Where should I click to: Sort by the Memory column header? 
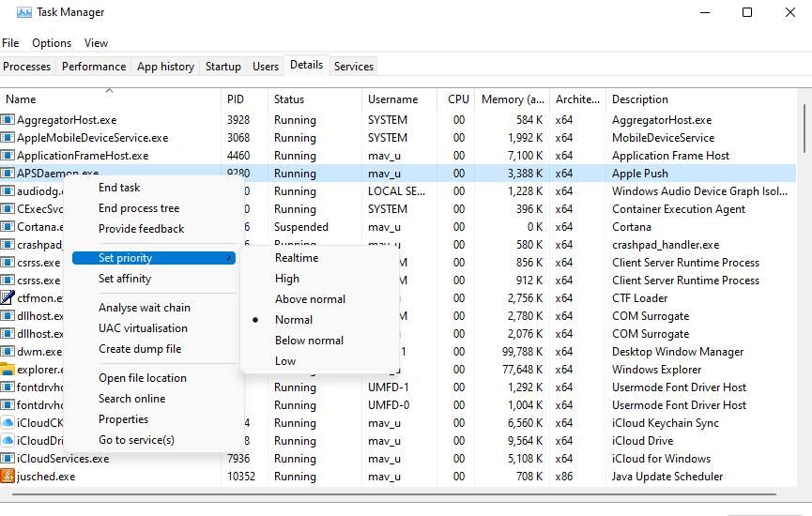(x=512, y=99)
